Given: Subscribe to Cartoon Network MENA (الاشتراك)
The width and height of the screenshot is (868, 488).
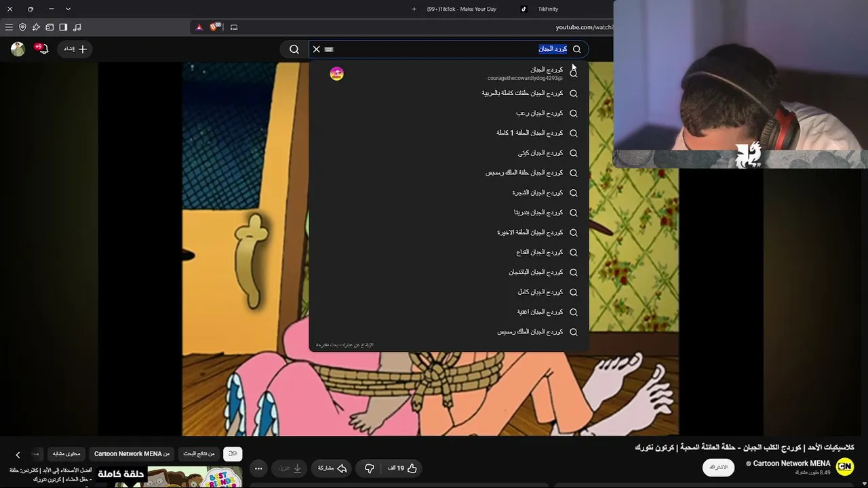Looking at the screenshot, I should [718, 468].
